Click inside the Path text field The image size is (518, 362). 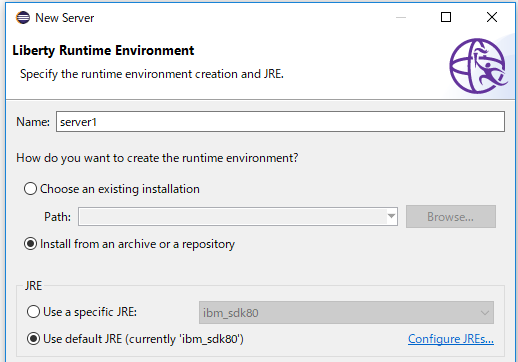click(x=233, y=216)
